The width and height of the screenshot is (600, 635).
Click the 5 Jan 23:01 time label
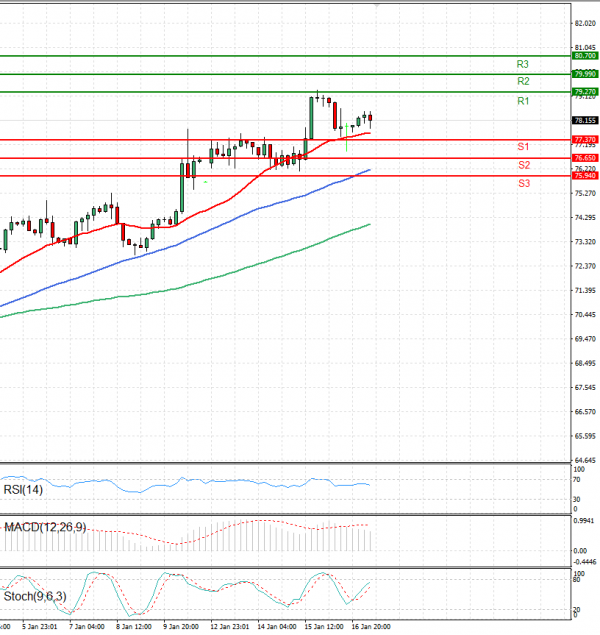coord(40,626)
